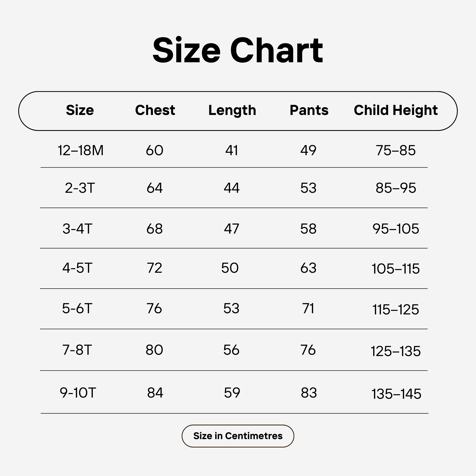Viewport: 476px width, 476px height.
Task: Select the Length column header
Action: click(232, 110)
